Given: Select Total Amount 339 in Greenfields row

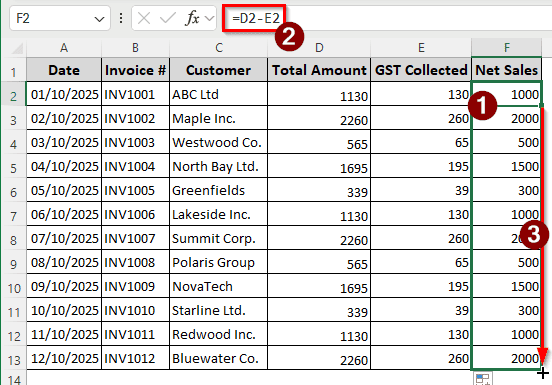Looking at the screenshot, I should coord(319,190).
